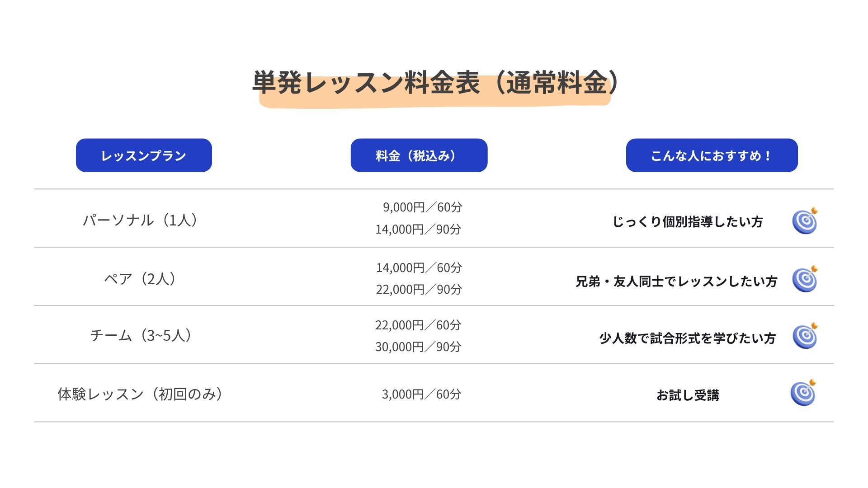Select the チーム（3~5人） plan label

[141, 335]
